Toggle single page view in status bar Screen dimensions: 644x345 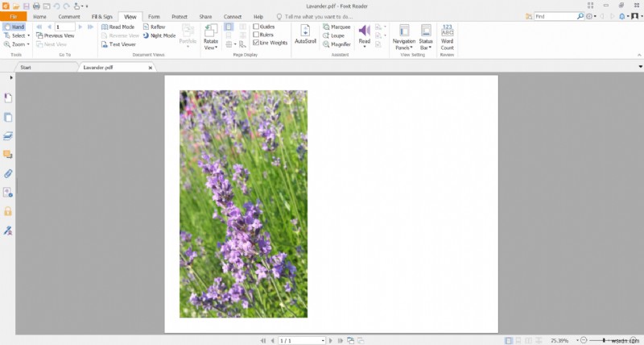tap(509, 340)
